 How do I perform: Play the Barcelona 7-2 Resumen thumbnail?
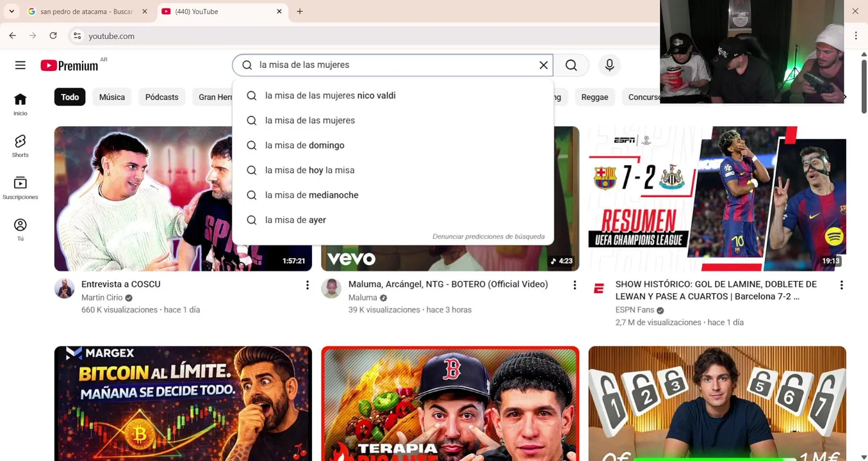click(717, 198)
